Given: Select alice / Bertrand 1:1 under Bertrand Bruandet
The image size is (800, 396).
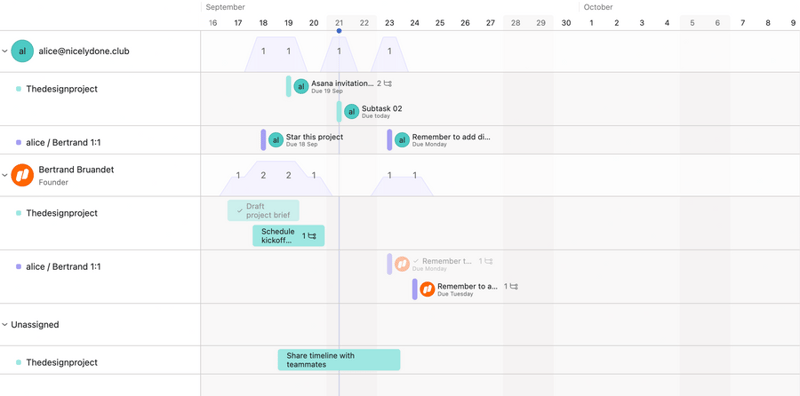Looking at the screenshot, I should tap(63, 266).
